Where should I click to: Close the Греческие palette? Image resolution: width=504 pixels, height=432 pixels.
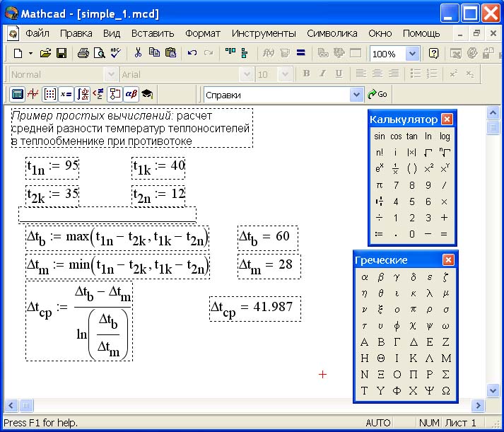[x=447, y=260]
